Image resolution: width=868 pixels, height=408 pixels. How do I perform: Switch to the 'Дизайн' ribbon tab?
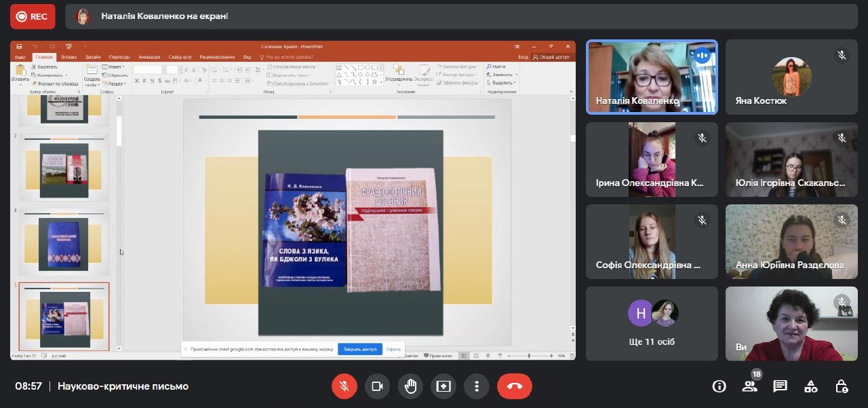point(93,57)
